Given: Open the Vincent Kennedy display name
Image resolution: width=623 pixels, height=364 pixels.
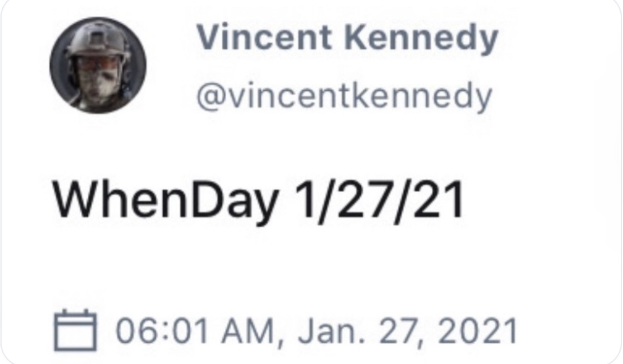Looking at the screenshot, I should (x=347, y=38).
